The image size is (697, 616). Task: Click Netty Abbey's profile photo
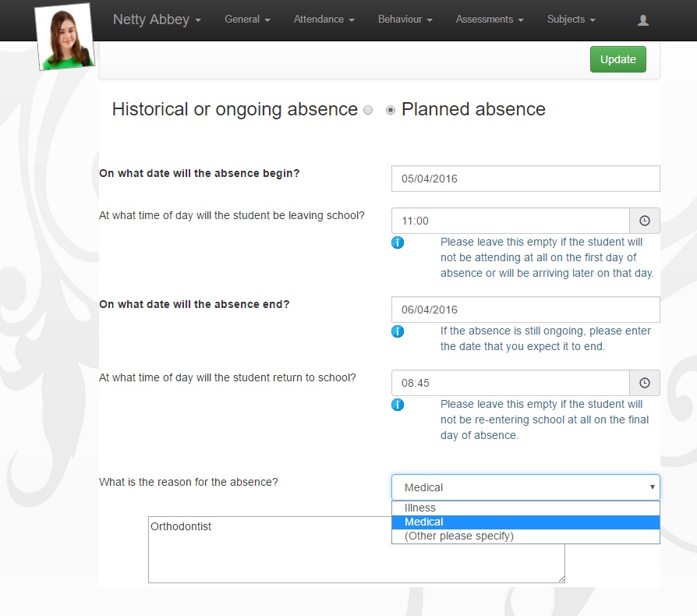65,36
